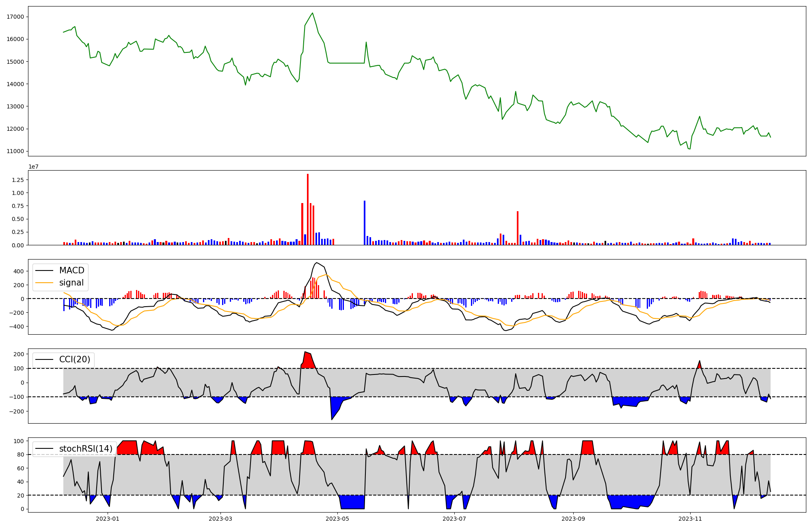812x528 pixels.
Task: Click the 17000 price axis label
Action: click(x=15, y=17)
